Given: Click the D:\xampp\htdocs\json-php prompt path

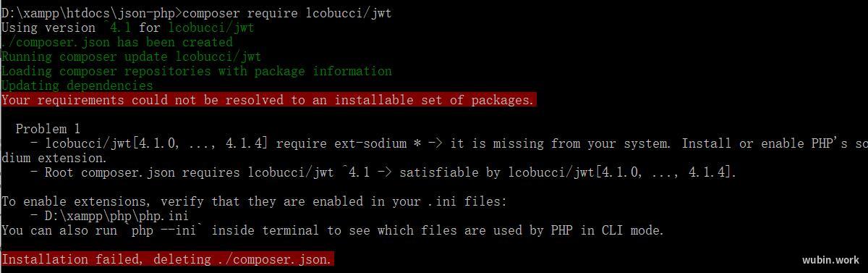Looking at the screenshot, I should coord(88,13).
